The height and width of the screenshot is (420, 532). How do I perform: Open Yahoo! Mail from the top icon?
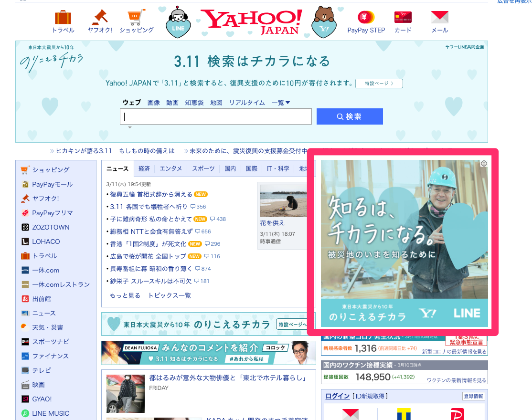point(439,18)
